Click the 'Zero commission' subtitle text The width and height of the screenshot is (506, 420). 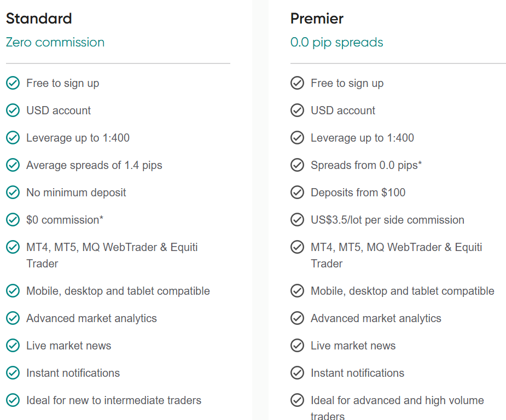55,43
